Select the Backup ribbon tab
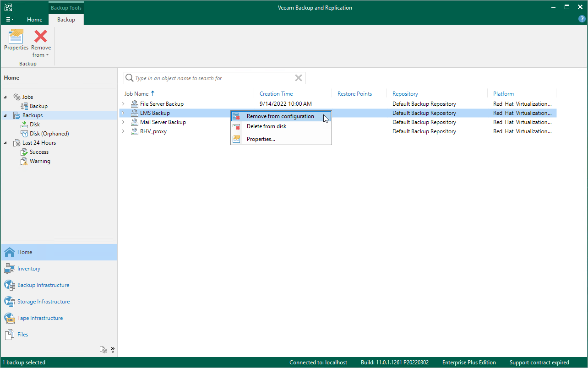The image size is (588, 368). pyautogui.click(x=66, y=20)
